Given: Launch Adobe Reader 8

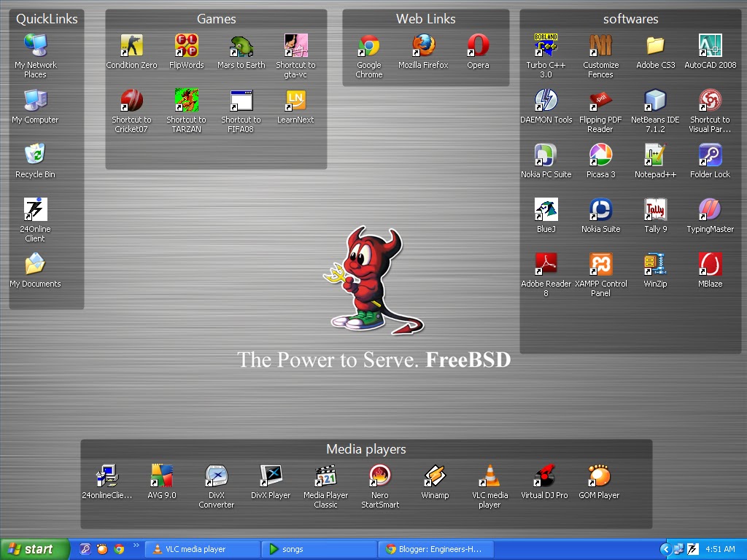Looking at the screenshot, I should [x=546, y=275].
